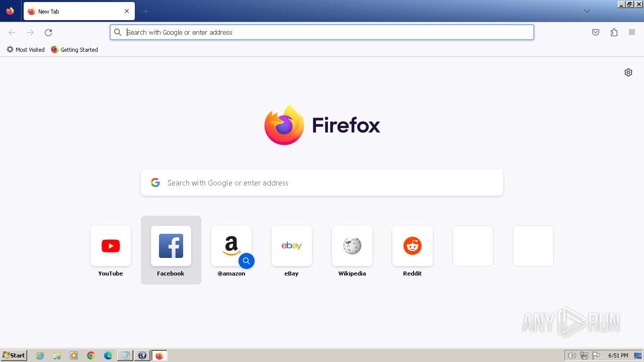This screenshot has height=362, width=644.
Task: Open the application hamburger menu
Action: (x=632, y=32)
